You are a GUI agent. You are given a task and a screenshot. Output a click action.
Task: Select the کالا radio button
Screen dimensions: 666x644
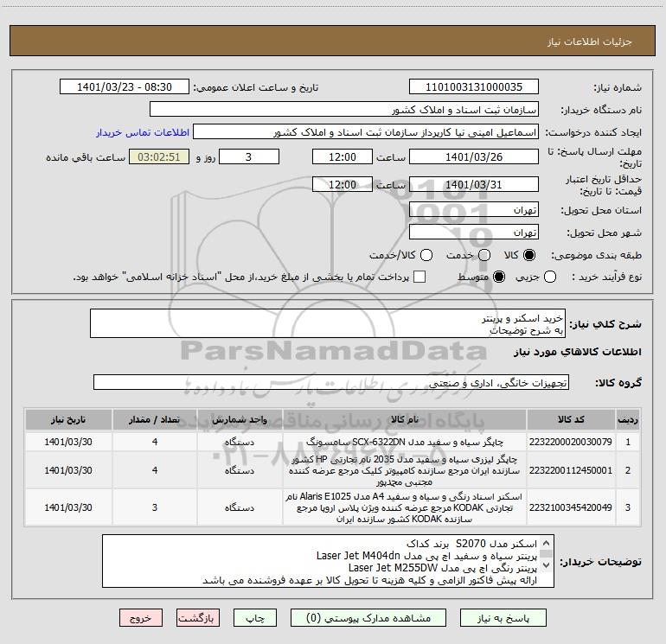(529, 255)
